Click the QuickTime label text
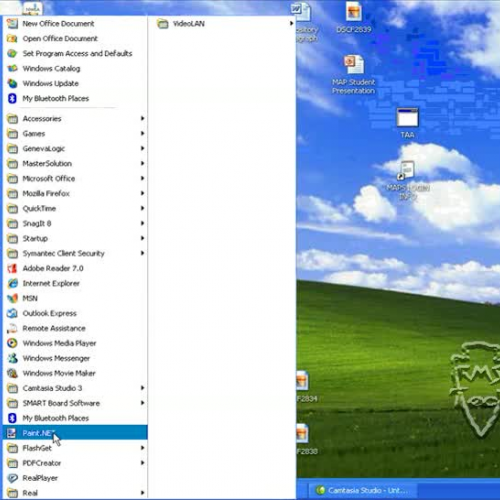The width and height of the screenshot is (500, 500). coord(39,209)
